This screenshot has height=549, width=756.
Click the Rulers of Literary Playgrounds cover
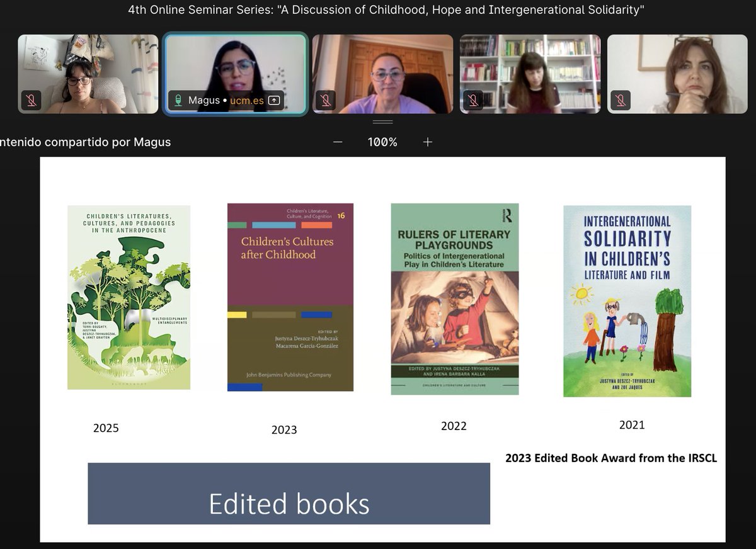click(455, 299)
